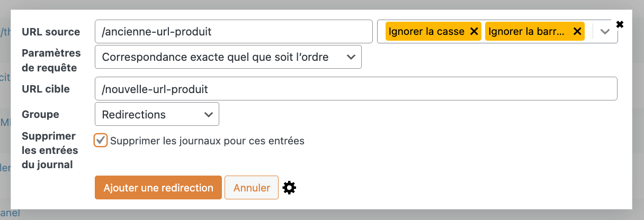The width and height of the screenshot is (644, 220).
Task: Close the redirection dialog with ✖
Action: 620,24
